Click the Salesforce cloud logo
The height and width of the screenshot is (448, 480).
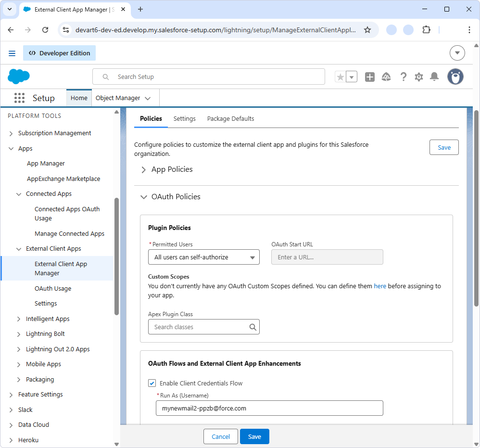[x=18, y=76]
